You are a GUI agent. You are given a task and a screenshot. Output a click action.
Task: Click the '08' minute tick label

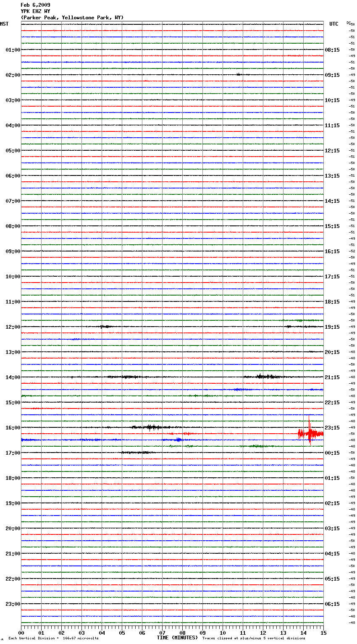tap(183, 633)
